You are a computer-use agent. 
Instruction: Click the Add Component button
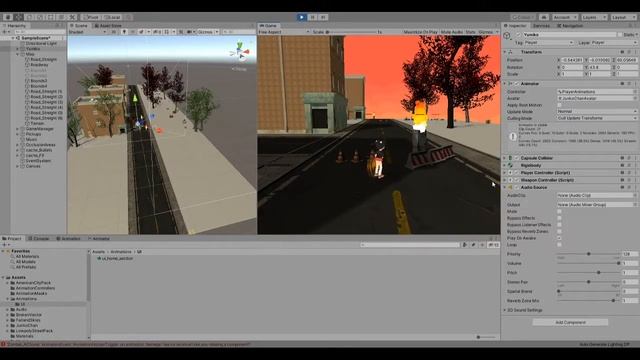tap(570, 322)
